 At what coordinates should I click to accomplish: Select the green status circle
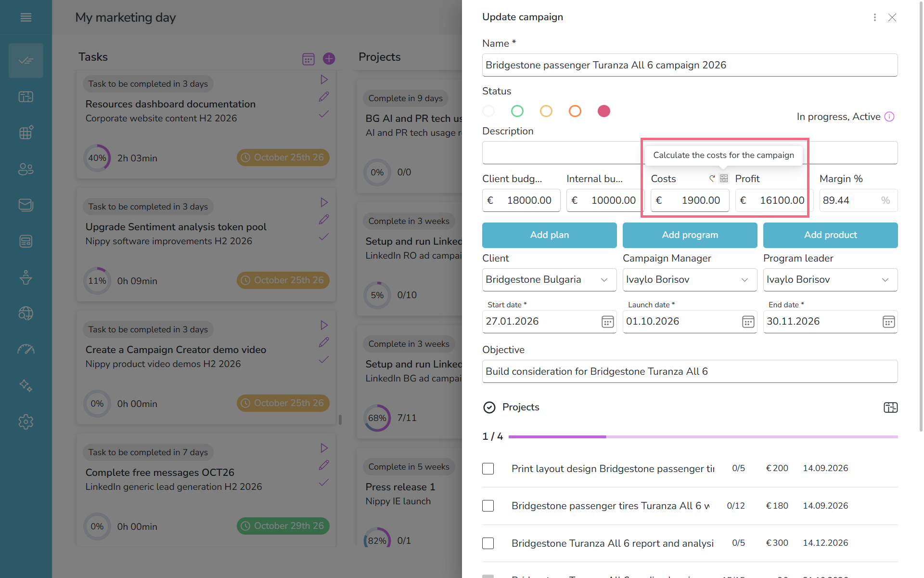pos(517,111)
